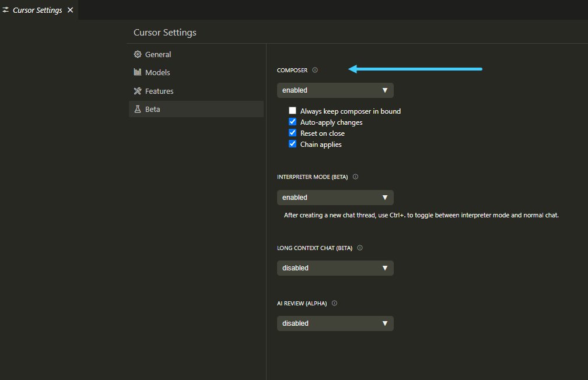Image resolution: width=588 pixels, height=380 pixels.
Task: Click the Interpreter Mode info icon
Action: pyautogui.click(x=355, y=177)
